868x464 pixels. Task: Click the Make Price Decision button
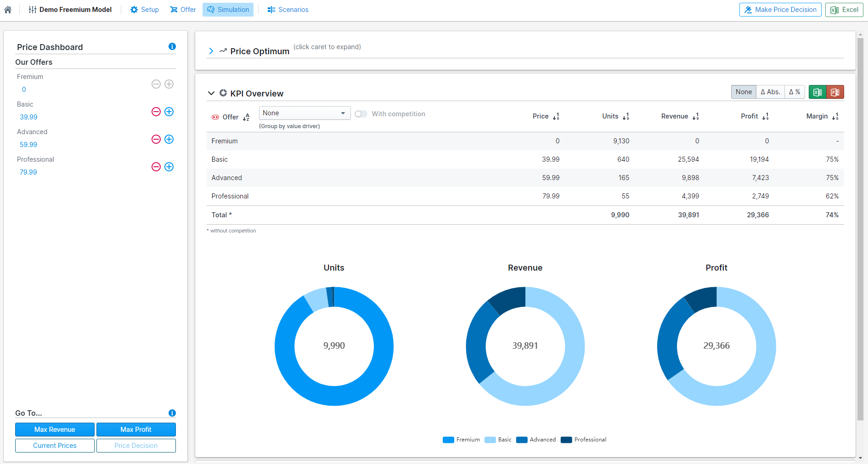pos(780,10)
